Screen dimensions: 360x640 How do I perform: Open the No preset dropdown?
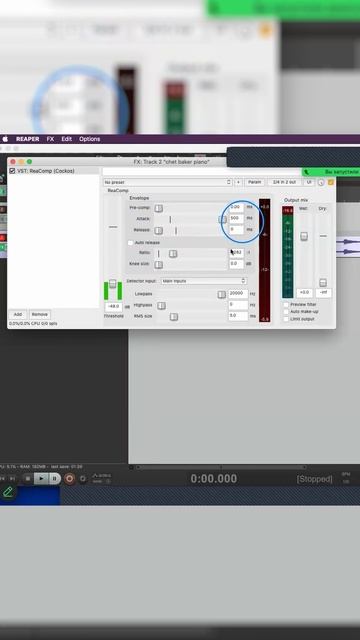tap(167, 182)
